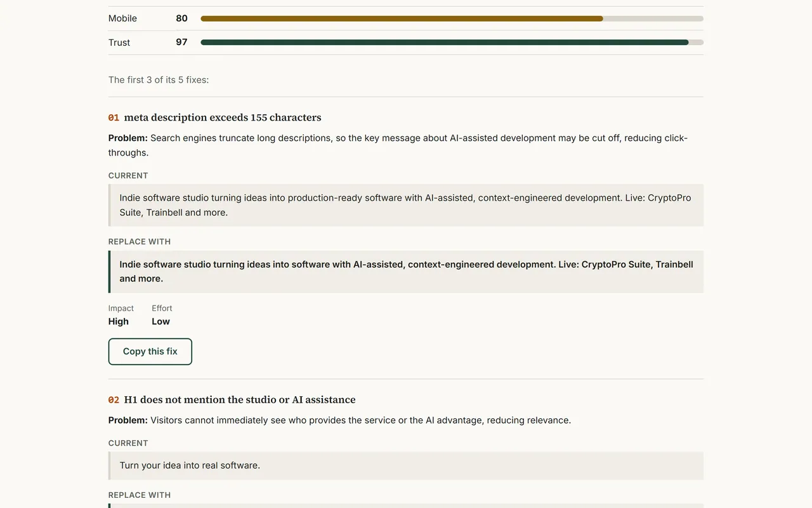812x508 pixels.
Task: Click the Copy this fix button
Action: coord(150,352)
